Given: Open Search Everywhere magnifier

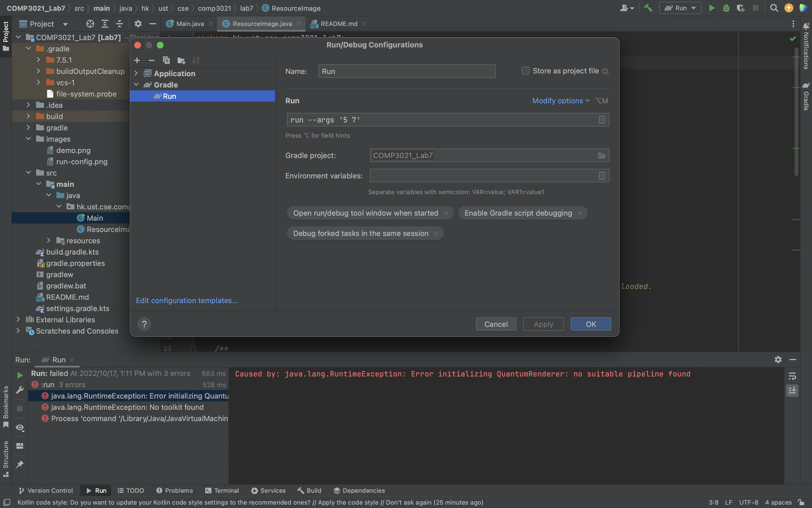Looking at the screenshot, I should pyautogui.click(x=774, y=8).
